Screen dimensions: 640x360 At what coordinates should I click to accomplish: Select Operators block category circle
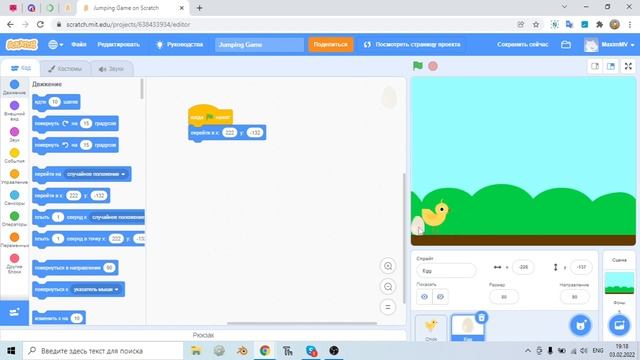click(x=14, y=216)
